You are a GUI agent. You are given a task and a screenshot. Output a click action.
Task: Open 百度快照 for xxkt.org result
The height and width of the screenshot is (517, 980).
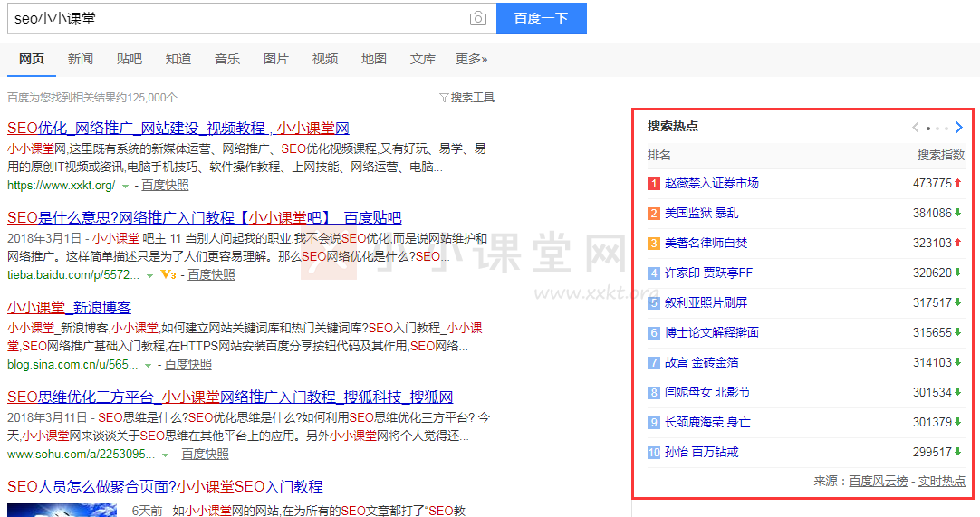coord(165,185)
